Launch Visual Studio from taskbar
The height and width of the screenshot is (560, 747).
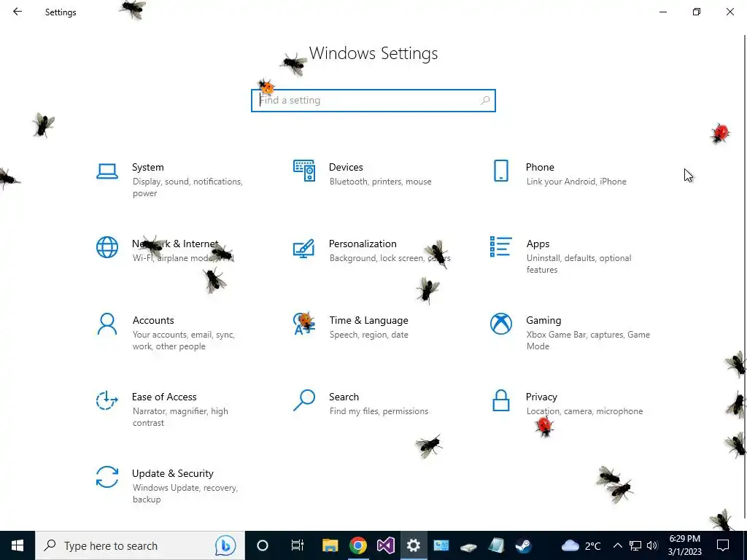[x=385, y=545]
